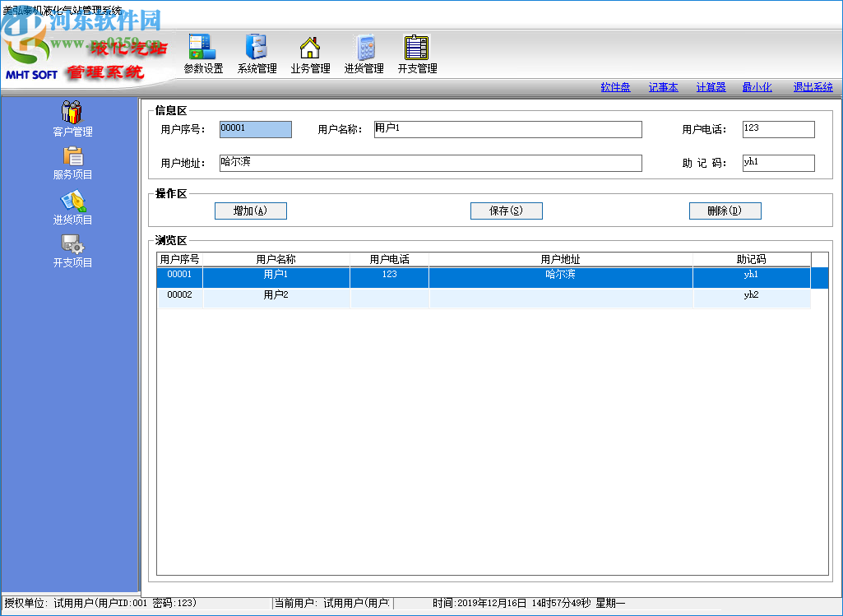The image size is (843, 616).
Task: Open 业务管理 house icon
Action: [x=310, y=53]
